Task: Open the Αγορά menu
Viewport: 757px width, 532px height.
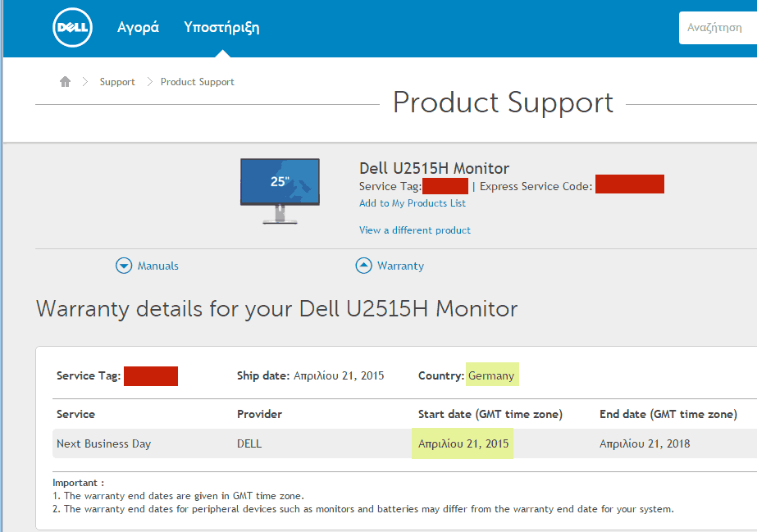Action: (138, 28)
